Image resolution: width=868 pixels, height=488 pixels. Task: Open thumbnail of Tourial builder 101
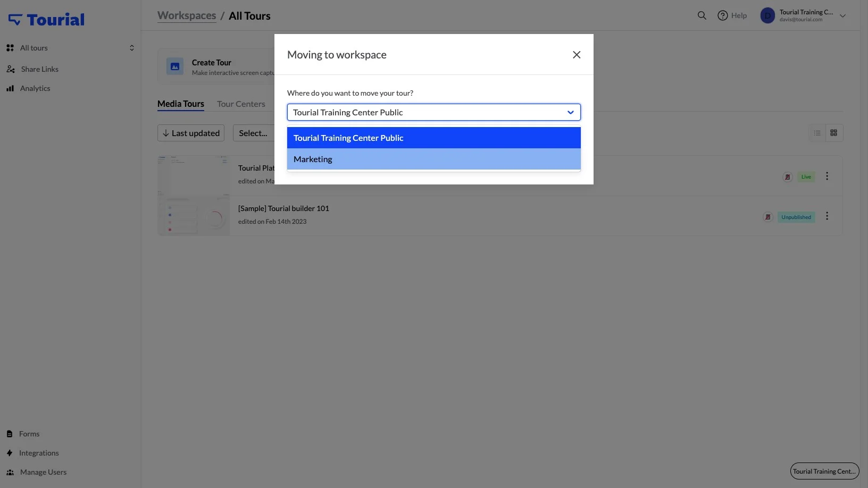(194, 216)
